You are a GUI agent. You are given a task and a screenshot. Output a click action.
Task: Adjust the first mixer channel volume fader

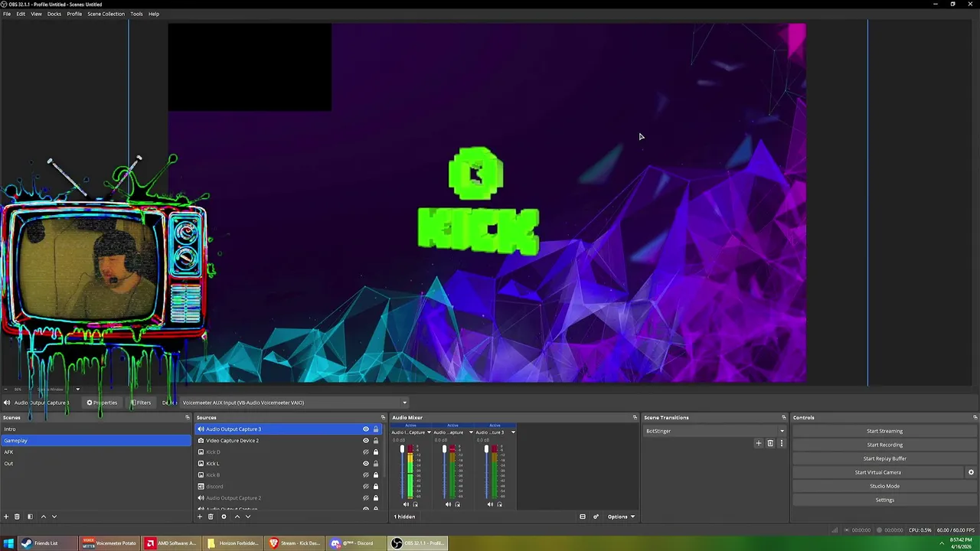[x=402, y=449]
